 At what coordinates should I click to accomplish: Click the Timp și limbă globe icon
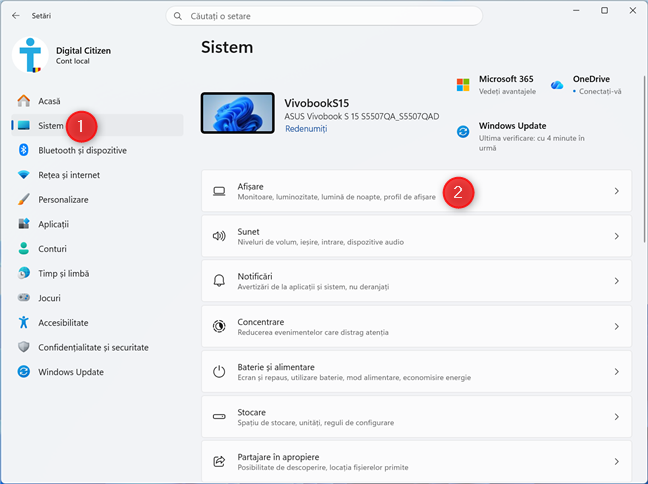point(24,273)
